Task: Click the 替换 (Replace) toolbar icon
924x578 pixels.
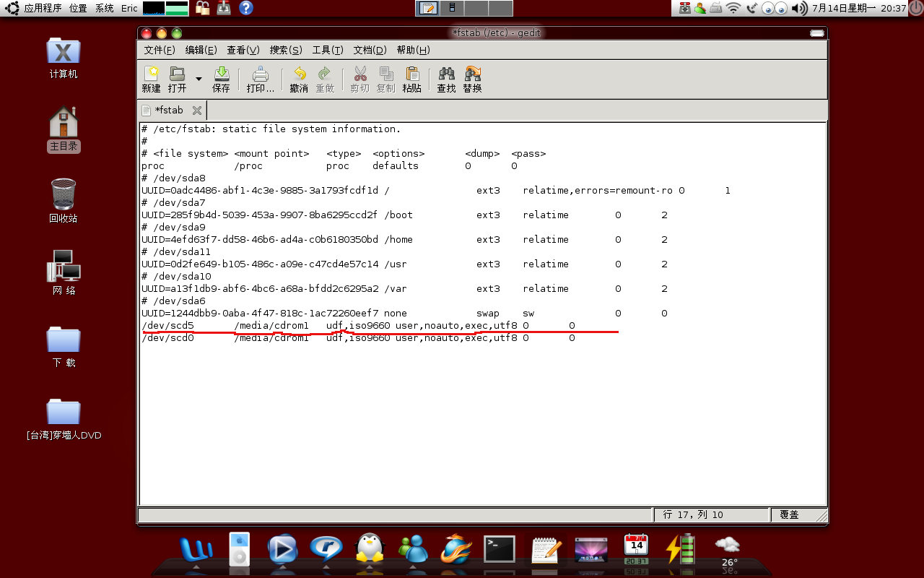Action: pos(473,79)
